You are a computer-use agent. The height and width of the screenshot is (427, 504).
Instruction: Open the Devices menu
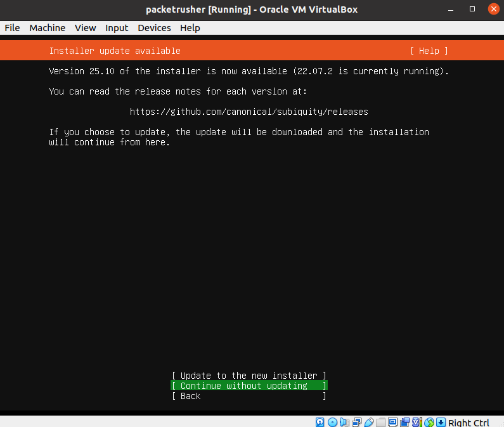click(x=154, y=28)
